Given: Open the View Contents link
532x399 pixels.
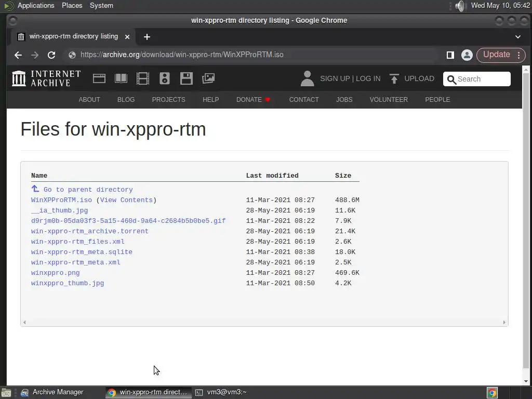Looking at the screenshot, I should (126, 200).
